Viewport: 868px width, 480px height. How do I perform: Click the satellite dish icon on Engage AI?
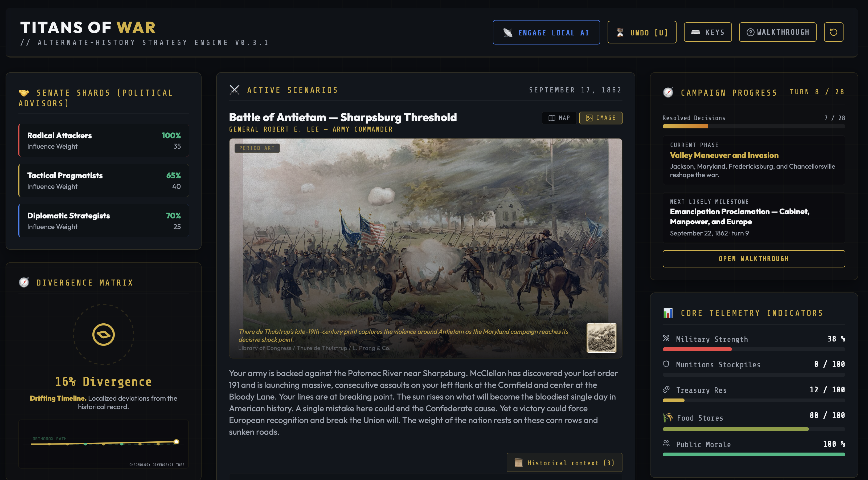508,33
